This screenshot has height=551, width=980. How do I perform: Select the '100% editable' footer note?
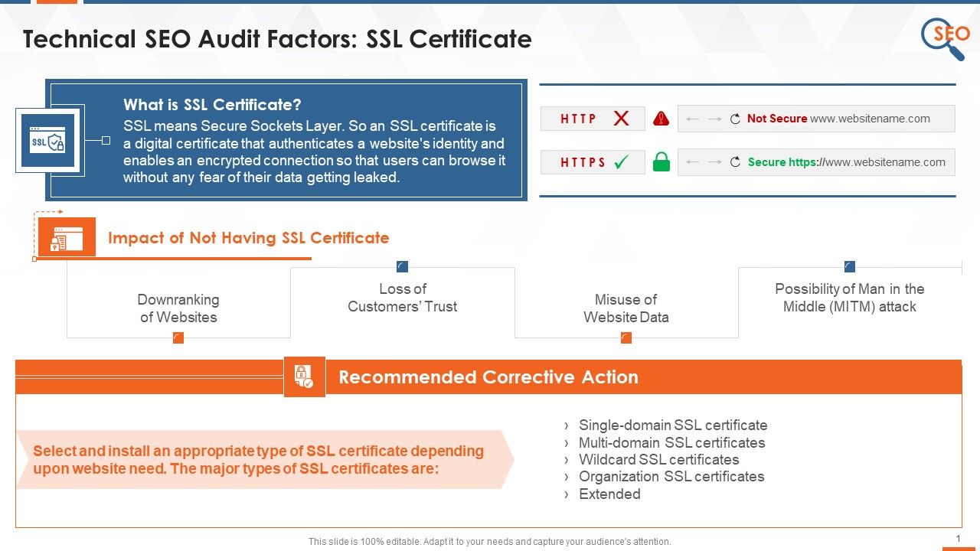(x=490, y=542)
